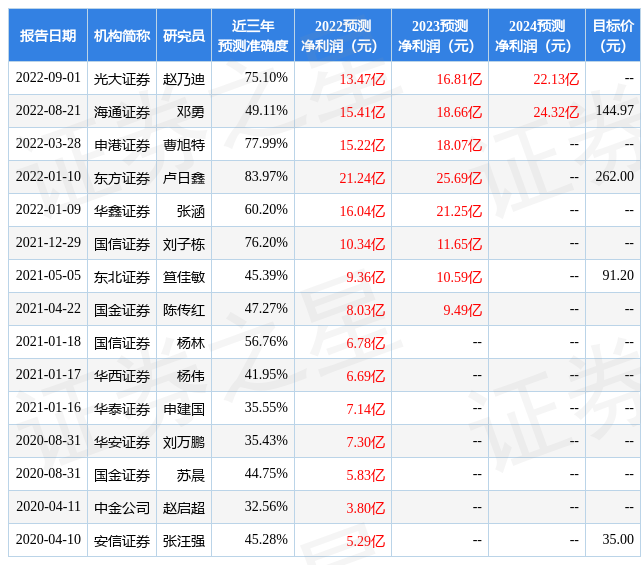Select researcher 杨林
The image size is (641, 565).
pos(191,343)
